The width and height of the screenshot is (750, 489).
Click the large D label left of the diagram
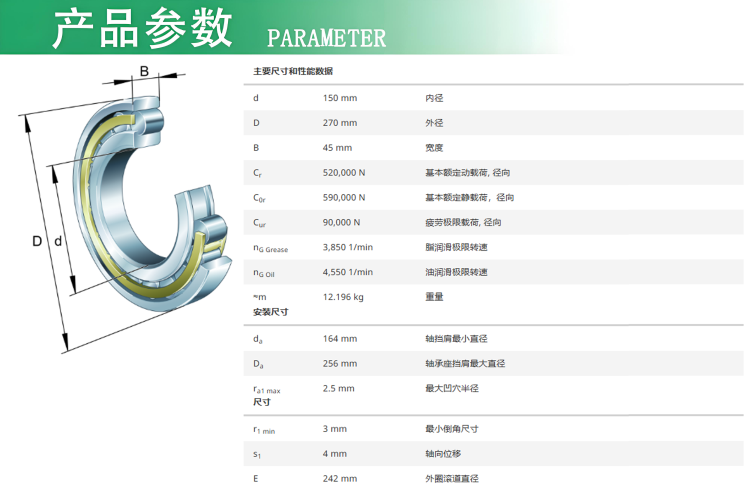click(37, 241)
